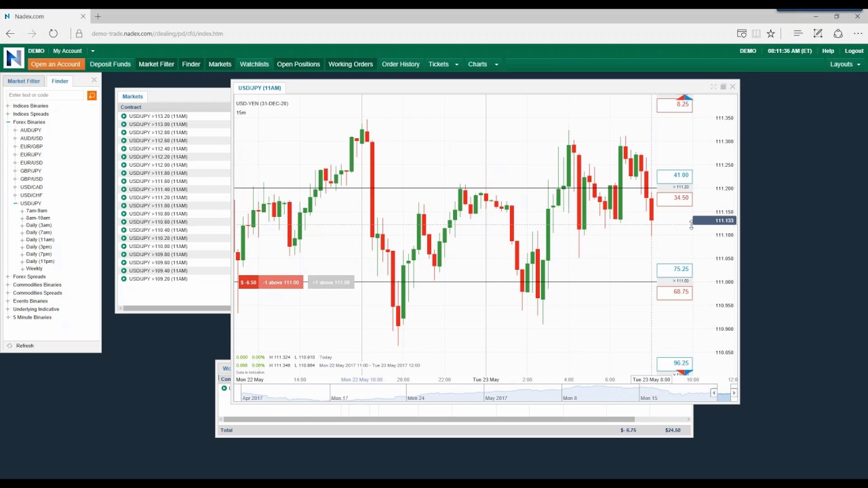Screen dimensions: 868x488
Task: Click the 41.00 buy price button
Action: 675,176
